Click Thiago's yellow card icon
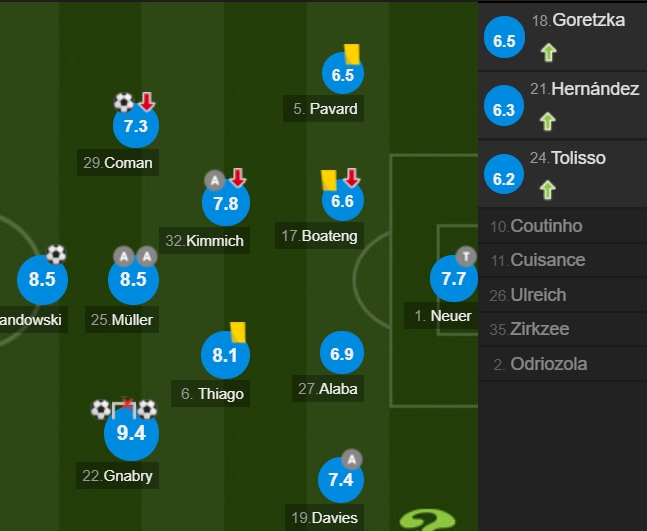This screenshot has width=647, height=531. click(238, 332)
